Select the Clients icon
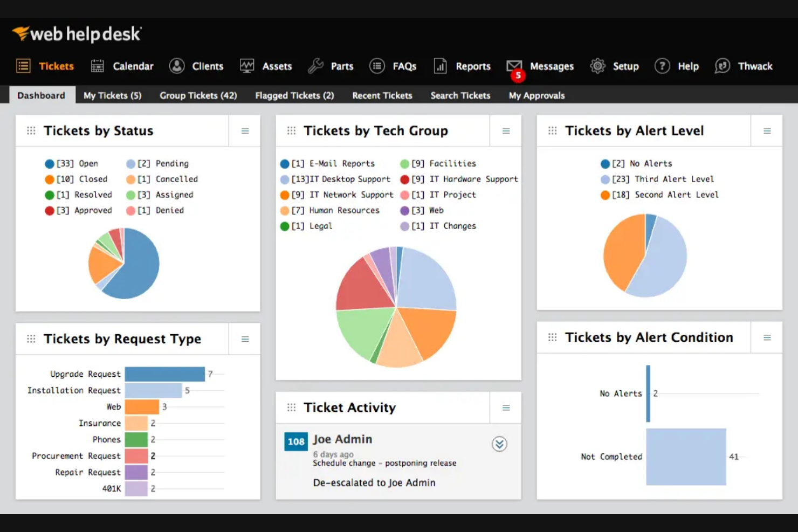Viewport: 798px width, 532px height. point(176,66)
